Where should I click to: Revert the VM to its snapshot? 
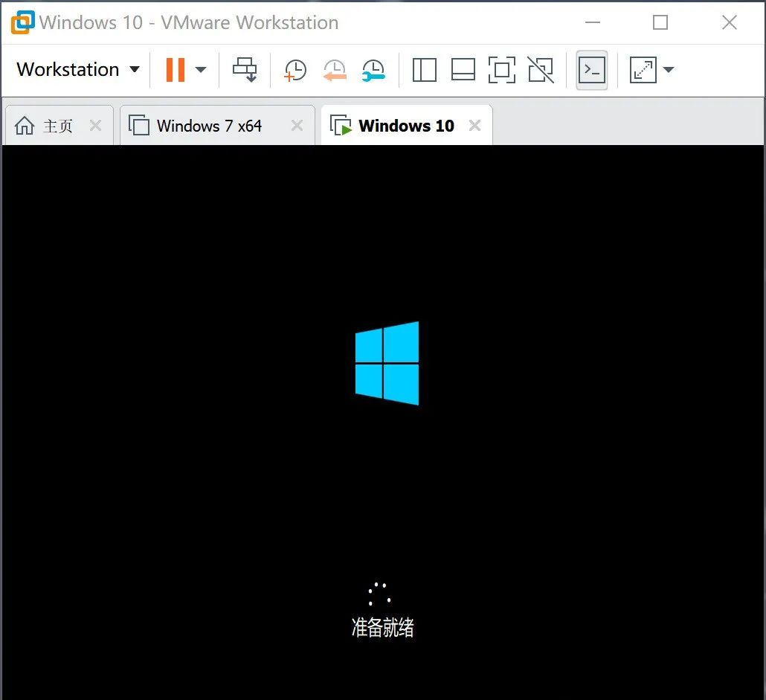click(x=334, y=69)
